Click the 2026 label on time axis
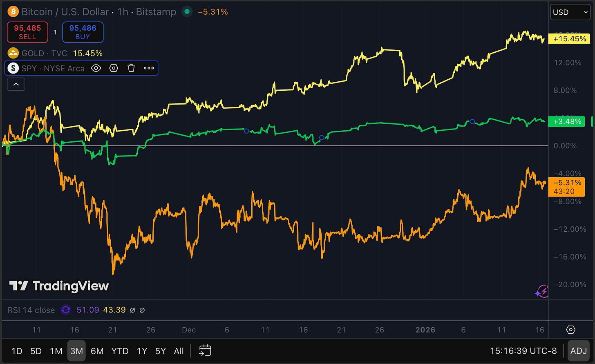This screenshot has height=364, width=595. pyautogui.click(x=425, y=330)
